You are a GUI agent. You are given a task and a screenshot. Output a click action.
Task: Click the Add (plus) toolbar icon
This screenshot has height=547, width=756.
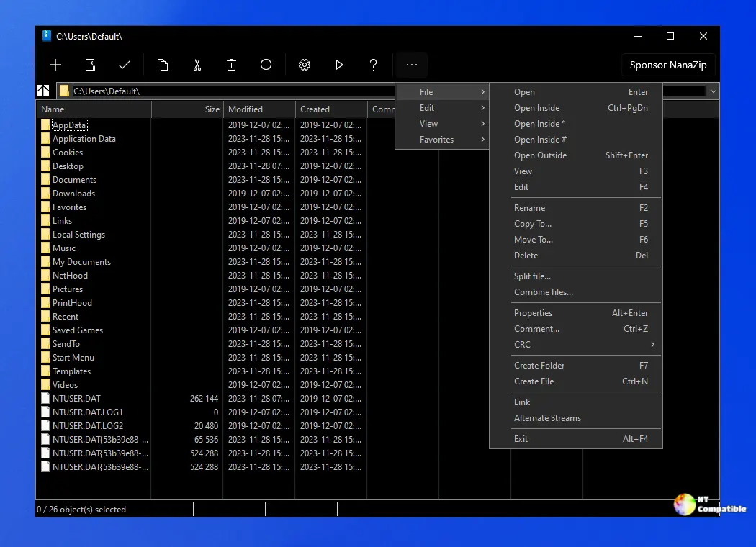(x=55, y=65)
